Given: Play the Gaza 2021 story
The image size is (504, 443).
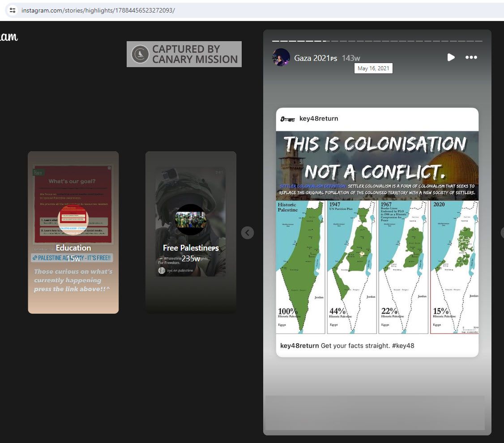Looking at the screenshot, I should tap(451, 58).
